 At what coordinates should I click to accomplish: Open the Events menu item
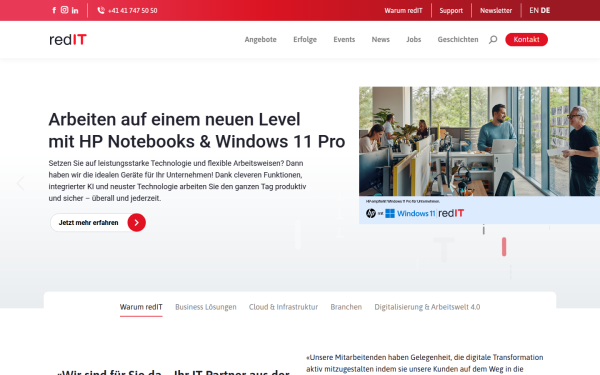point(344,39)
